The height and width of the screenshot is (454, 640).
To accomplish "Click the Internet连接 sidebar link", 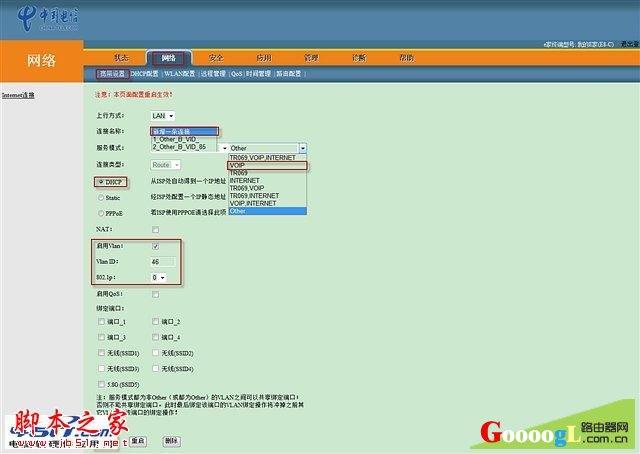I will pyautogui.click(x=18, y=95).
